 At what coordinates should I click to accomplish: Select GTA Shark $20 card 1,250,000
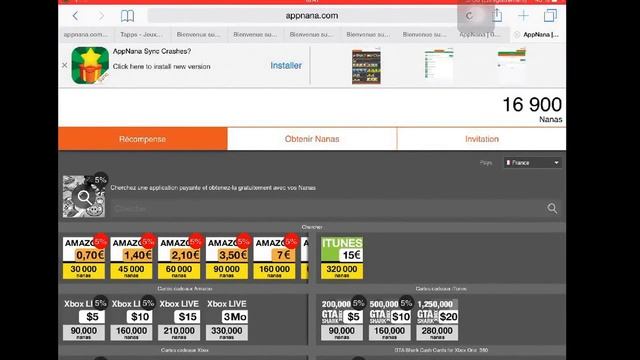(x=437, y=320)
